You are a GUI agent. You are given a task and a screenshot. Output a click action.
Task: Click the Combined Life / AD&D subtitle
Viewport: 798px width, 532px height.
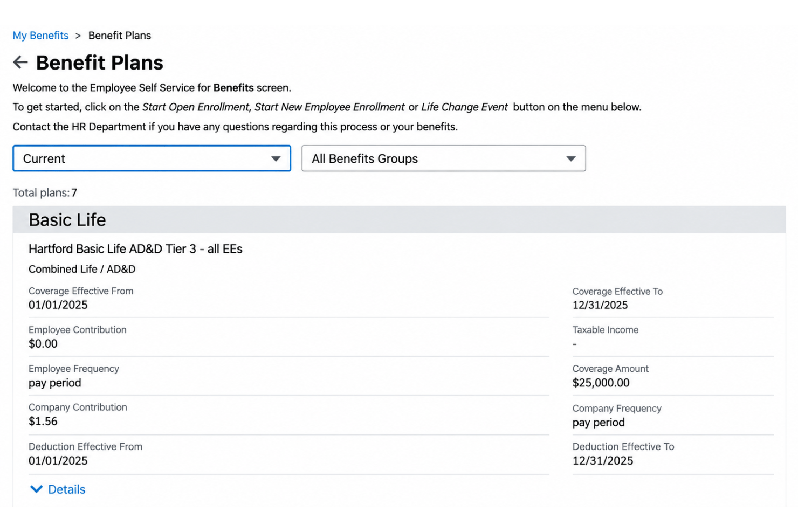click(82, 269)
